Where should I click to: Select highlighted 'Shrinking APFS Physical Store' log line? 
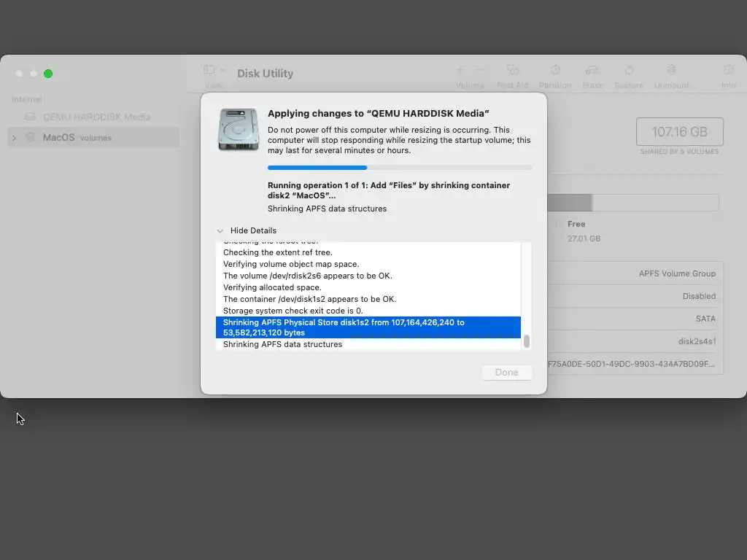(368, 327)
